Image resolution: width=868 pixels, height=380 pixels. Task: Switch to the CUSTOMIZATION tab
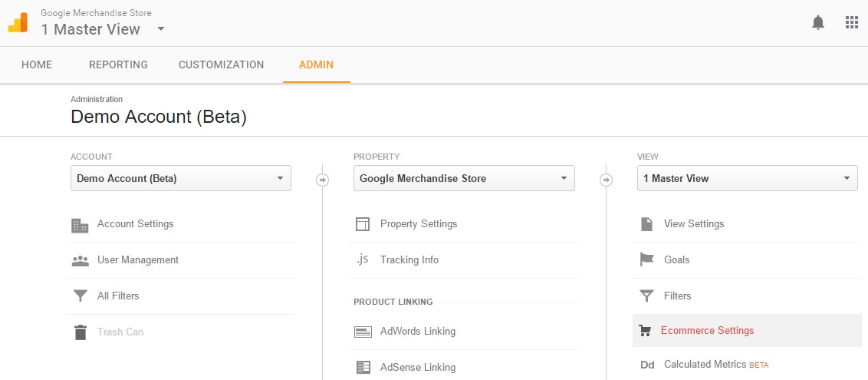pyautogui.click(x=222, y=64)
